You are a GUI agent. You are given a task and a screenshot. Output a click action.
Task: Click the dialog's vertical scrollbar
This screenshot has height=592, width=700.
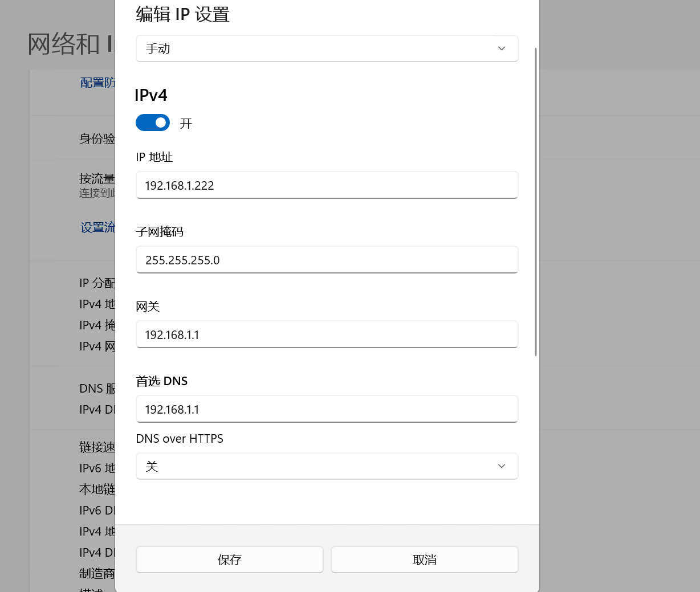point(536,202)
